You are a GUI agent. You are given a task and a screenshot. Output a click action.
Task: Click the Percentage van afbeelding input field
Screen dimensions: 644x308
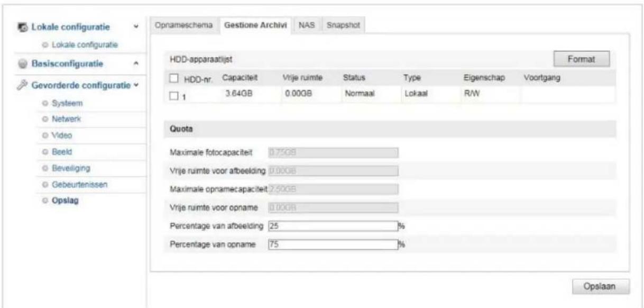tap(333, 227)
